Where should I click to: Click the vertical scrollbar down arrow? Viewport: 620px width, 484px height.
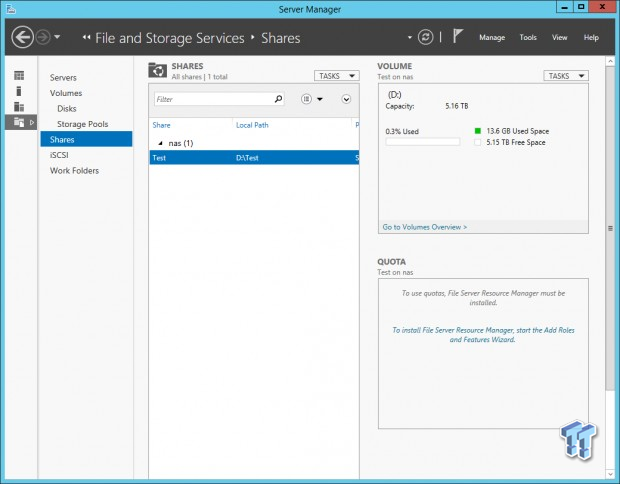(610, 473)
